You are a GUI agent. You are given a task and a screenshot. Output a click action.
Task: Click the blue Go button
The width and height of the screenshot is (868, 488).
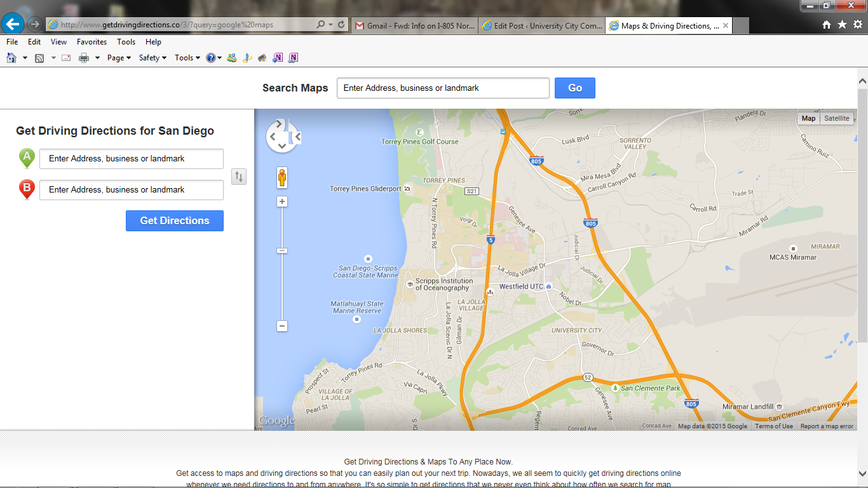click(575, 88)
